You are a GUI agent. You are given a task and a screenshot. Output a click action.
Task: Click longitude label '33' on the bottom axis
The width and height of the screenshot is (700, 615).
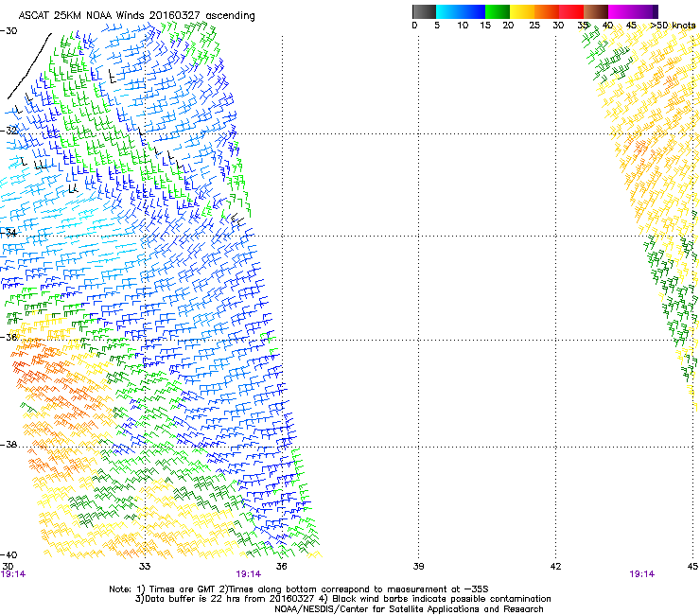point(145,567)
